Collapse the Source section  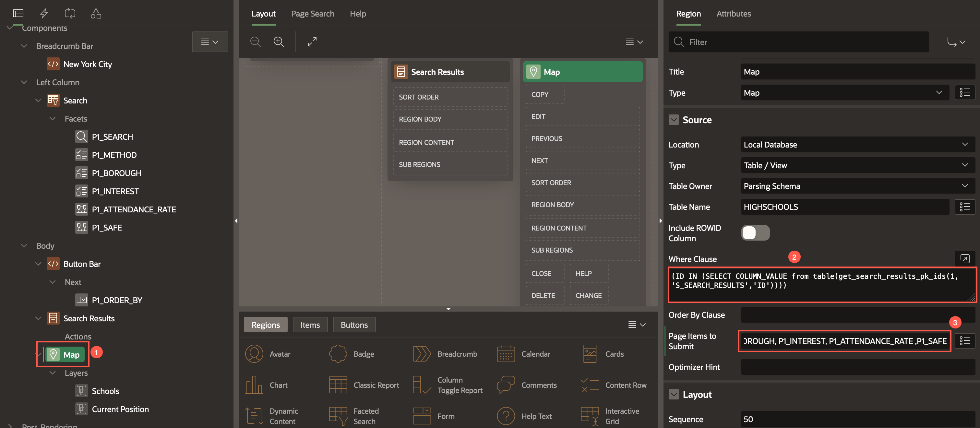click(673, 120)
